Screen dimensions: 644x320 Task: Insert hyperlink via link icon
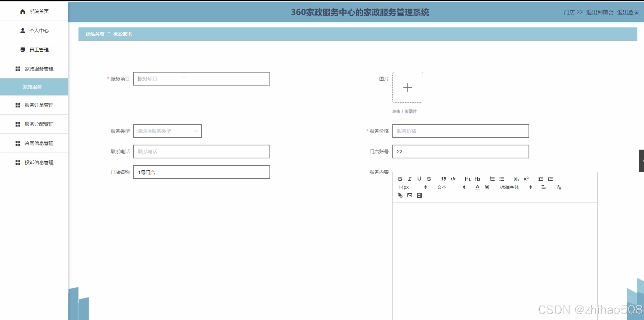coord(400,195)
